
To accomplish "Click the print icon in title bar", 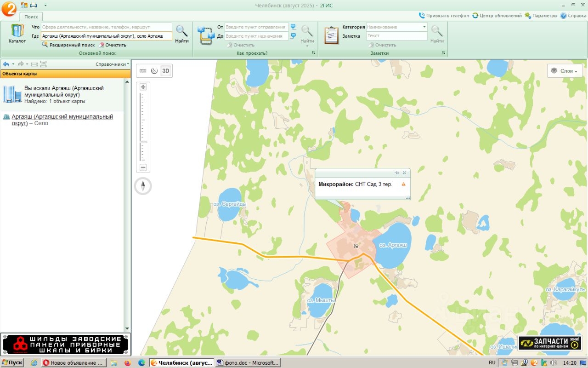I will (x=34, y=5).
